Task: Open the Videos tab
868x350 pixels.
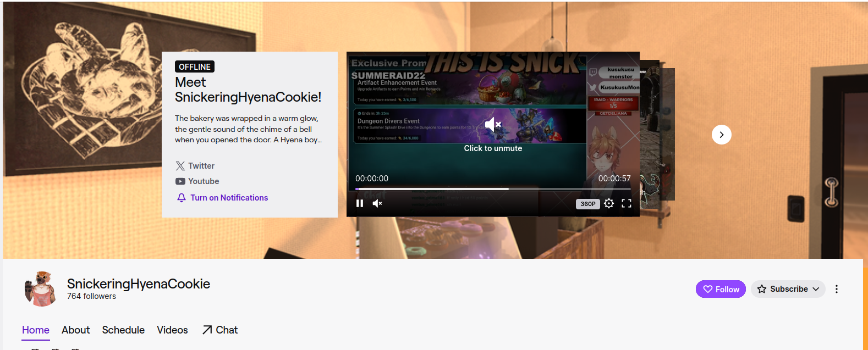Action: click(172, 330)
